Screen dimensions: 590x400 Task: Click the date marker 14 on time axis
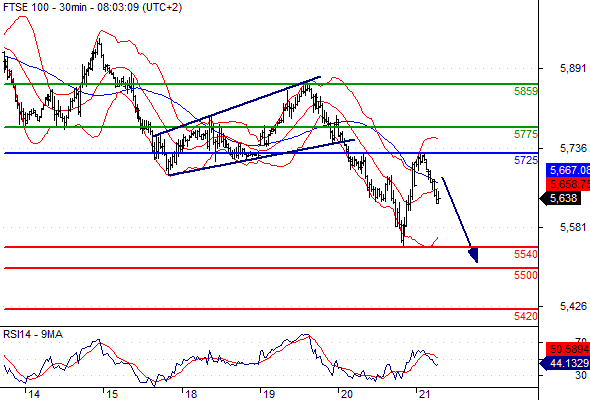tap(34, 394)
